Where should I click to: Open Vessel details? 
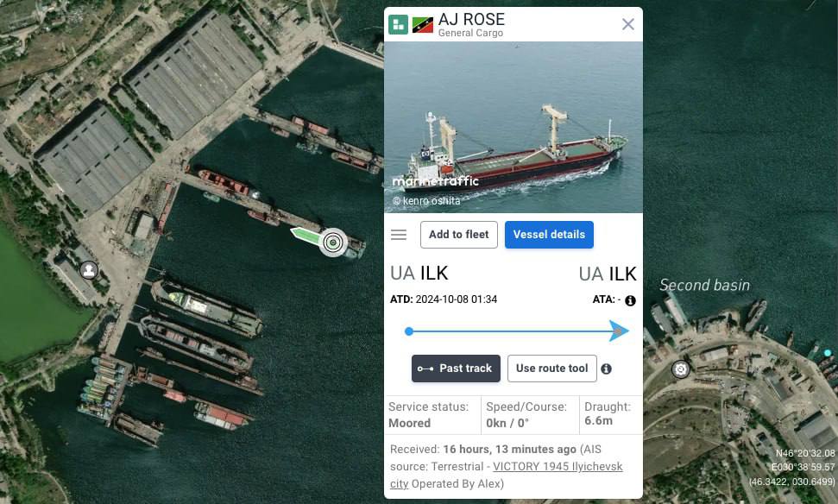(x=549, y=235)
